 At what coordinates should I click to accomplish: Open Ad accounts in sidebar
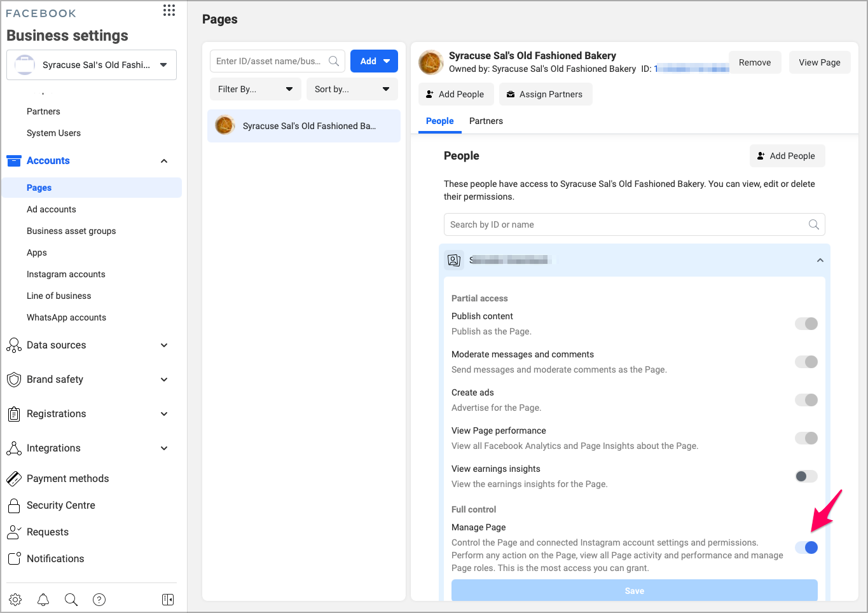(52, 209)
